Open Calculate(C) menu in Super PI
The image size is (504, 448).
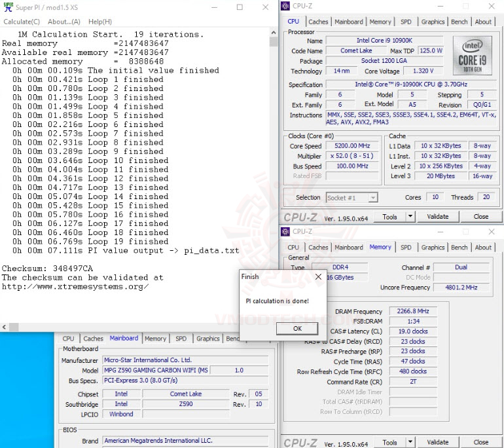22,22
